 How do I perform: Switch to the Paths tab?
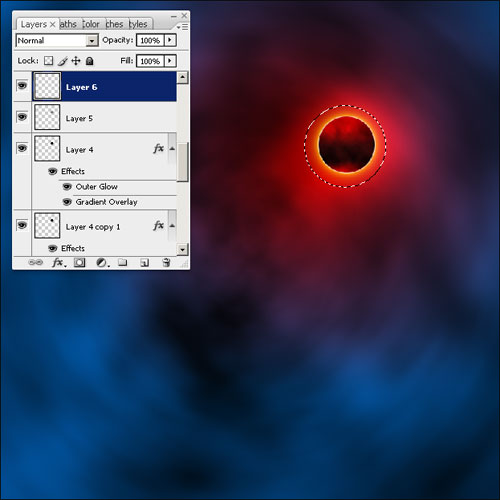pyautogui.click(x=68, y=24)
